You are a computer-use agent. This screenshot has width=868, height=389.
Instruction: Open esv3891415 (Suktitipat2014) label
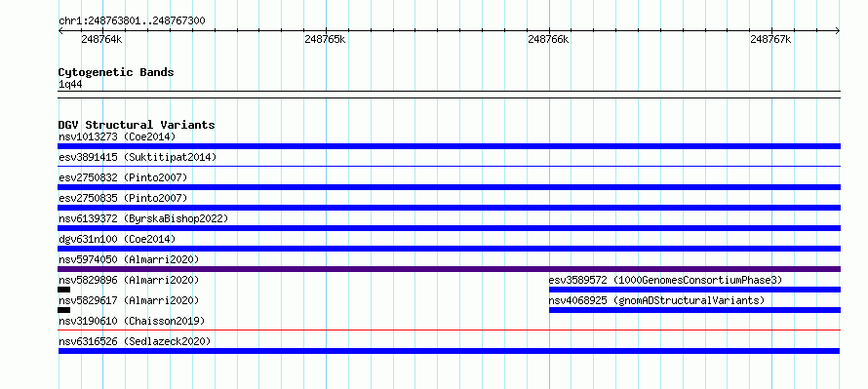pos(138,157)
